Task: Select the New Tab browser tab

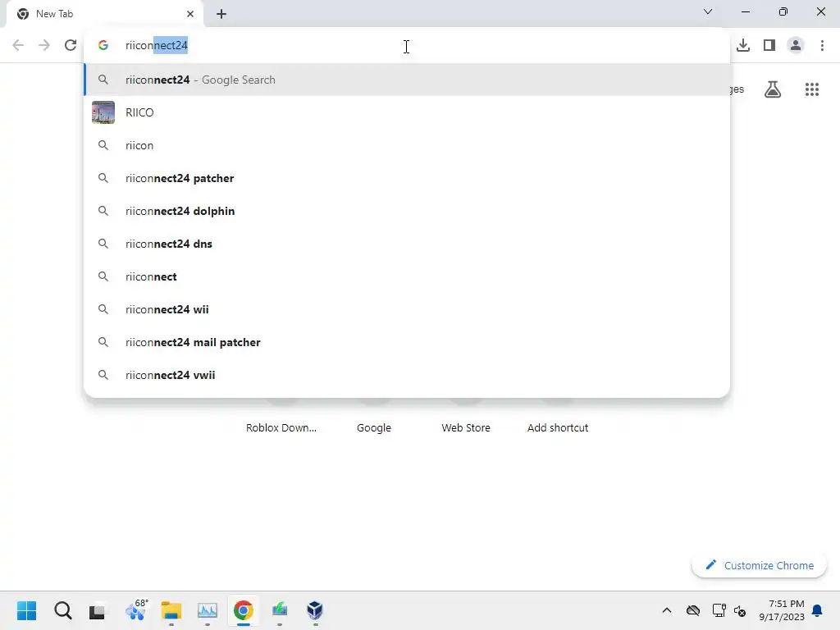Action: pos(105,14)
